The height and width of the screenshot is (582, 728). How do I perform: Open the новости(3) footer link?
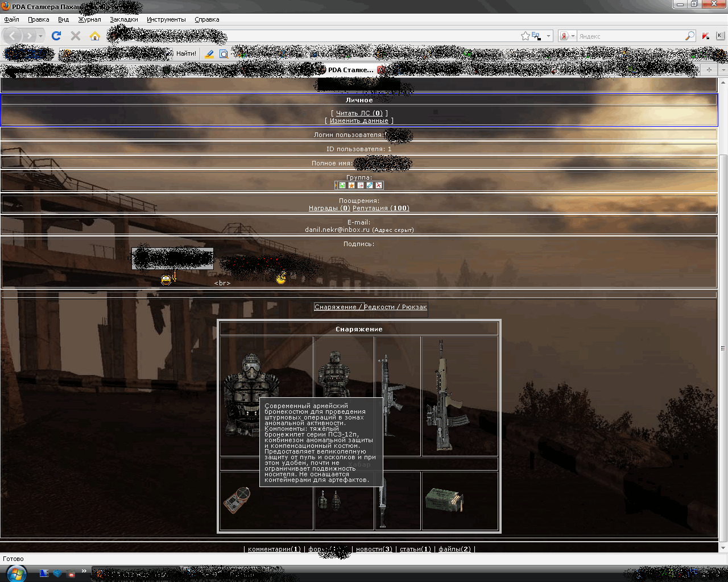point(374,549)
